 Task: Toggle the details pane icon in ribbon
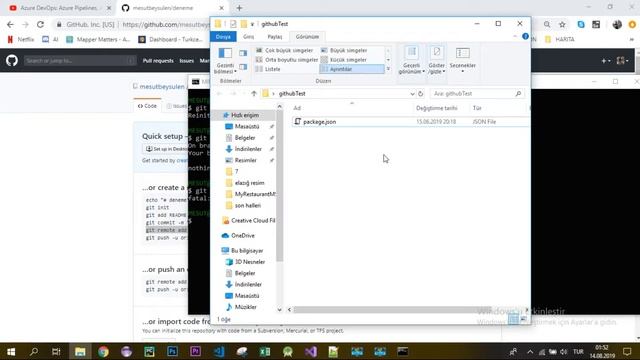point(243,67)
